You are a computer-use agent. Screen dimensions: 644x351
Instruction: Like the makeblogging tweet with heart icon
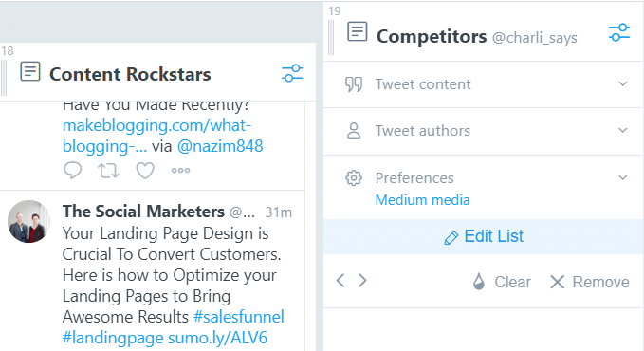[x=145, y=170]
